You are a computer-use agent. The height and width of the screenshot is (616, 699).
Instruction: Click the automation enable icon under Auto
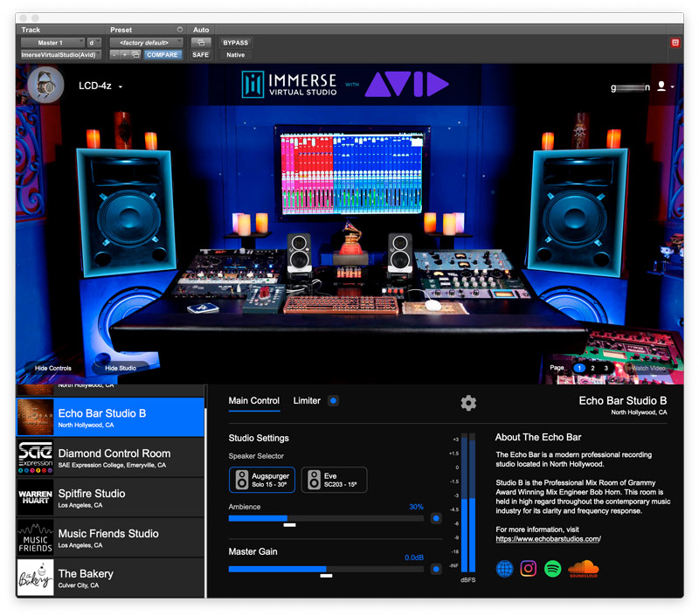[x=201, y=42]
